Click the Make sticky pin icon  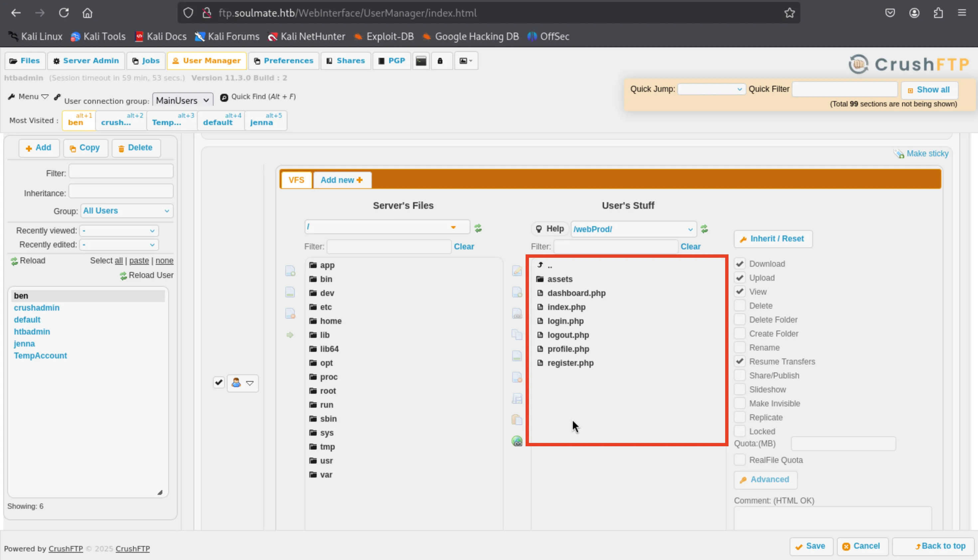(x=899, y=154)
